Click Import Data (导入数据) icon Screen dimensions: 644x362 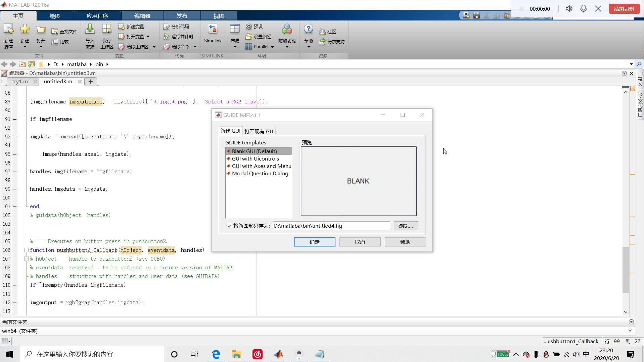[x=90, y=29]
